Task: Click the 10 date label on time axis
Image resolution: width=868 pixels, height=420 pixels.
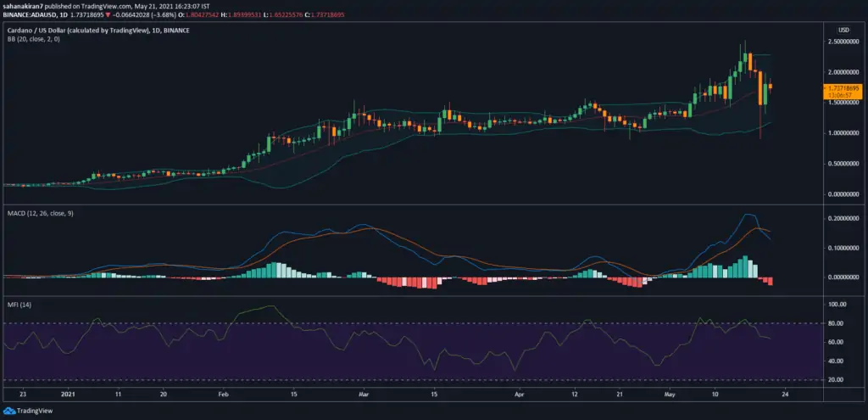Action: point(715,395)
